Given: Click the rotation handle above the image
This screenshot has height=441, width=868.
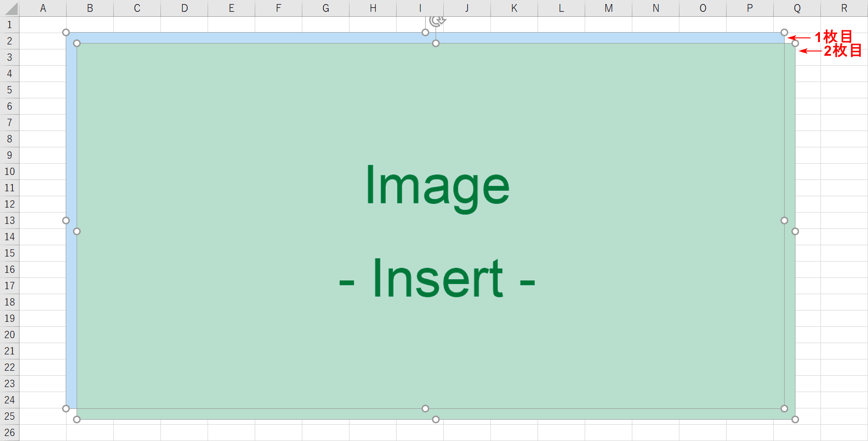Looking at the screenshot, I should [x=437, y=20].
